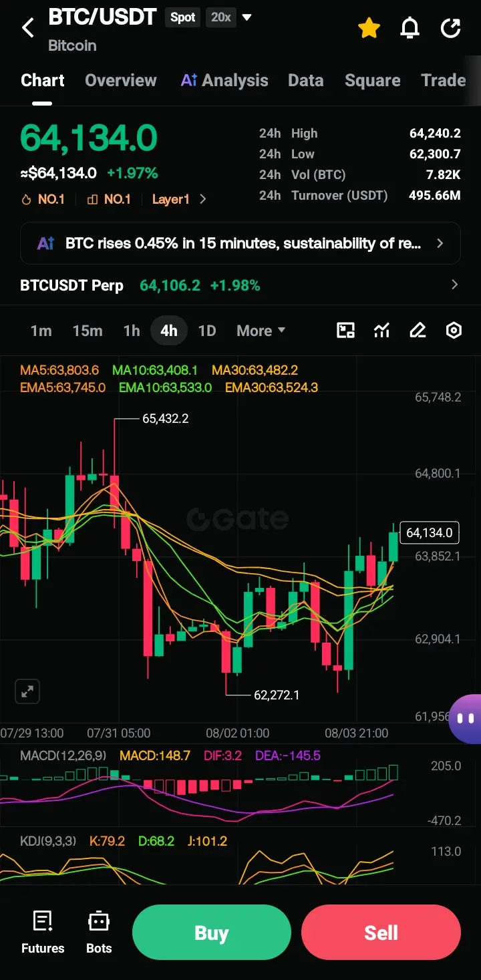Select the Spot badge
The height and width of the screenshot is (980, 481).
click(183, 17)
